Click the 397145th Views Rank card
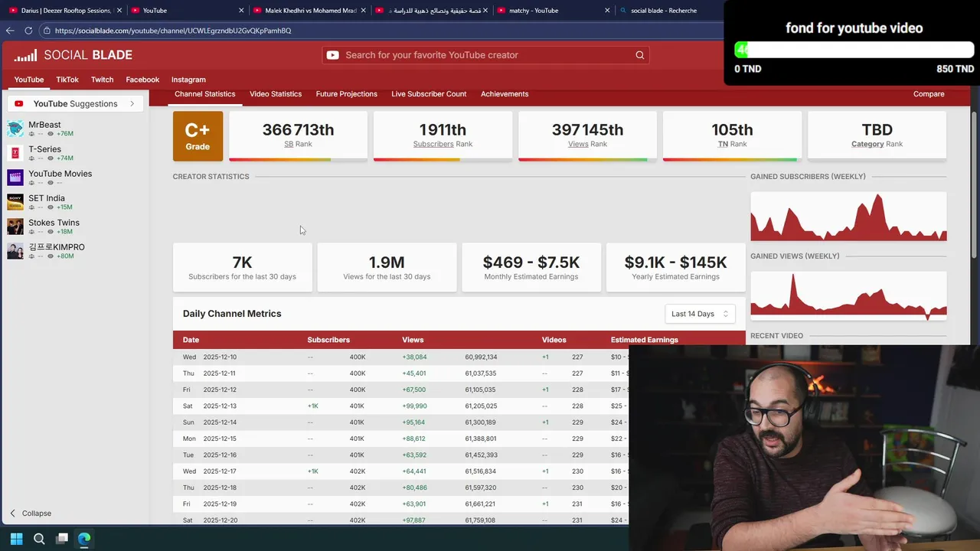The width and height of the screenshot is (980, 551). 587,136
